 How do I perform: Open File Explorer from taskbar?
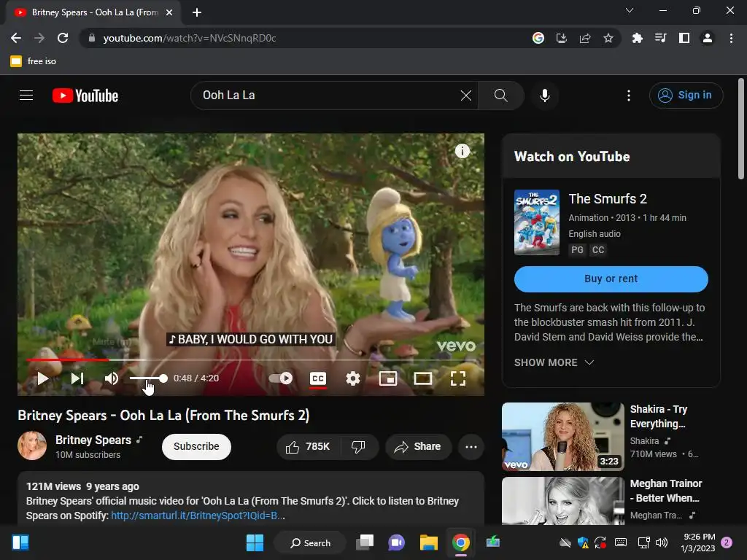(x=429, y=542)
